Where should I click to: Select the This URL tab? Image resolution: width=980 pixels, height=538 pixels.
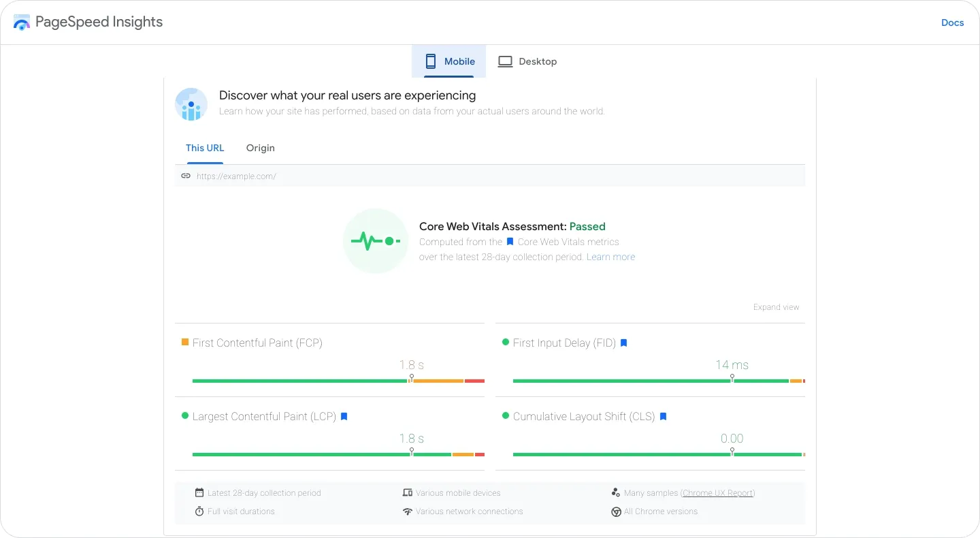(x=205, y=148)
